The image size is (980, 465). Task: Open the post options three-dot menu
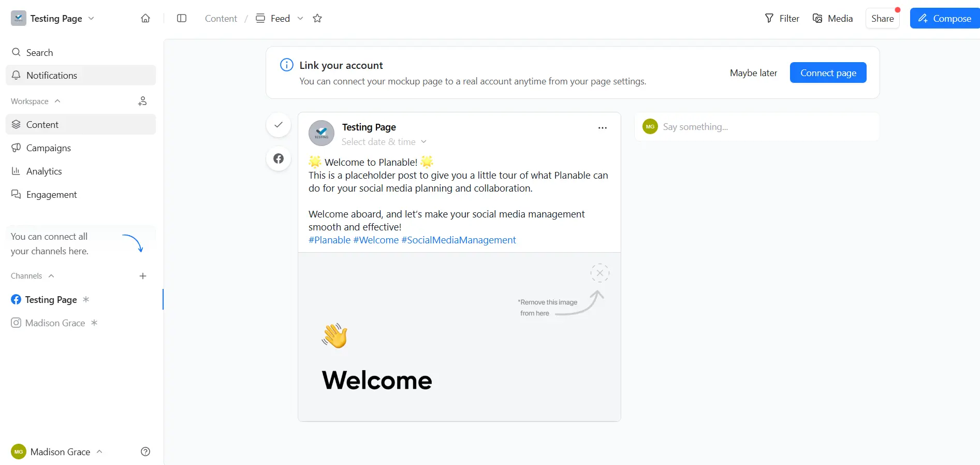pyautogui.click(x=602, y=128)
